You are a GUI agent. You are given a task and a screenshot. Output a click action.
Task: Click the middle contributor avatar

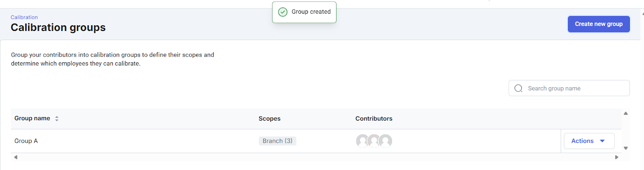coord(374,141)
